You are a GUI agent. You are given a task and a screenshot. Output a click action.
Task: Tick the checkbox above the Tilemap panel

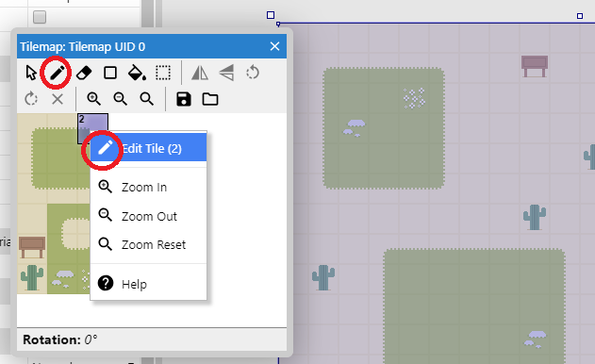pyautogui.click(x=40, y=17)
